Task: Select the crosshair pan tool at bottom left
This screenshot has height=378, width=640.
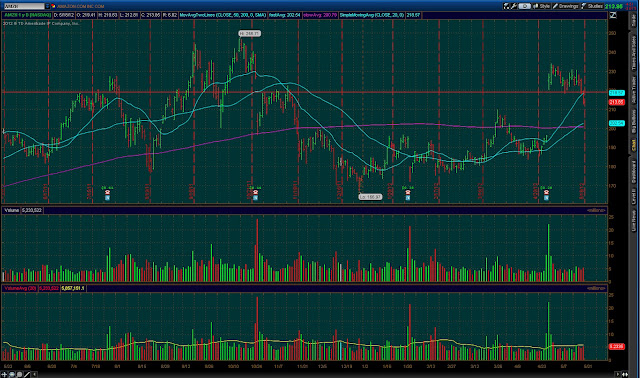Action: (x=4, y=374)
